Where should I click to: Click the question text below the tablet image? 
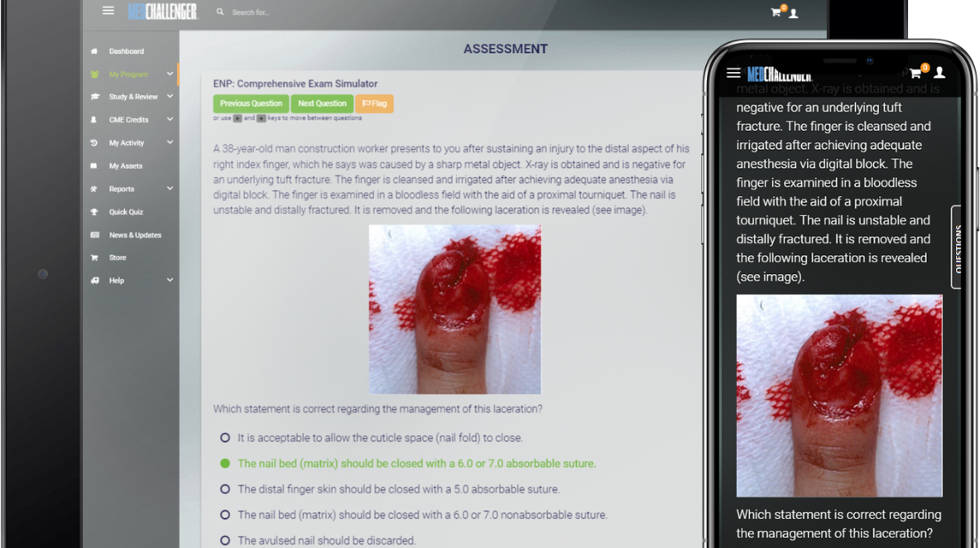coord(377,409)
